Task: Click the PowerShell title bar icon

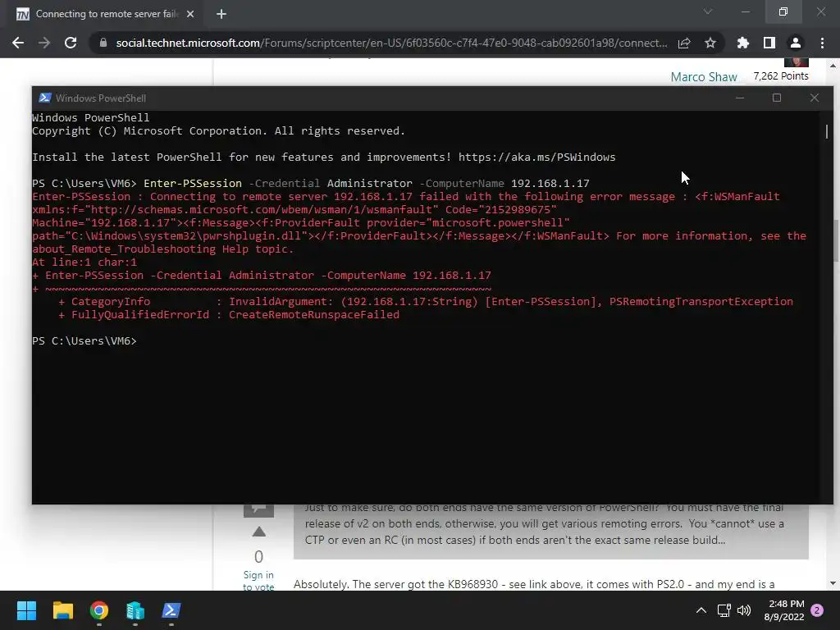Action: (x=45, y=98)
